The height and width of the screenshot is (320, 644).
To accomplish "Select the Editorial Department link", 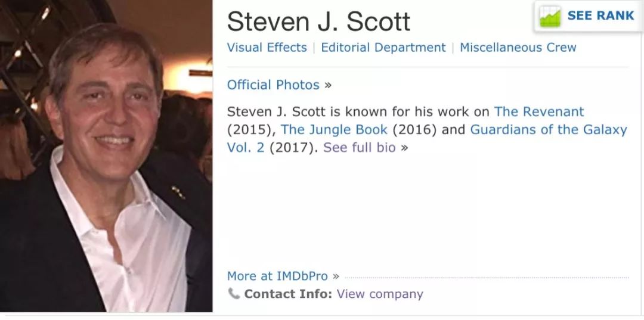I will point(383,48).
